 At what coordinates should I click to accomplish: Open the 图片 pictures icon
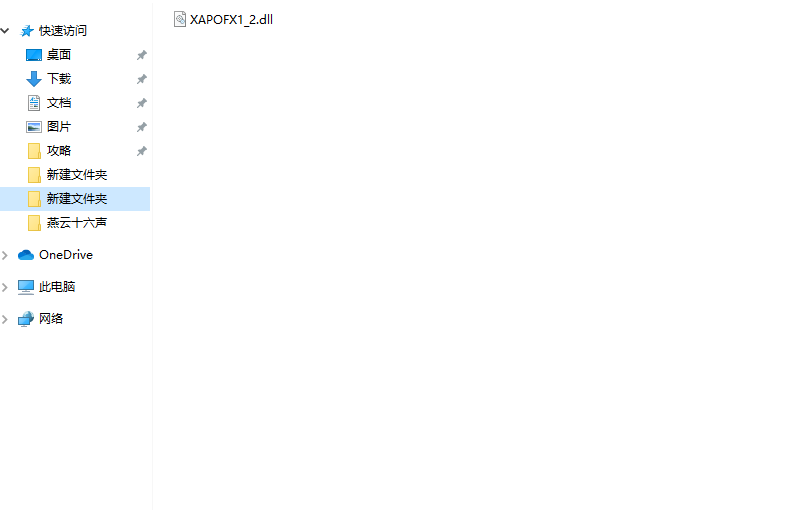point(34,127)
